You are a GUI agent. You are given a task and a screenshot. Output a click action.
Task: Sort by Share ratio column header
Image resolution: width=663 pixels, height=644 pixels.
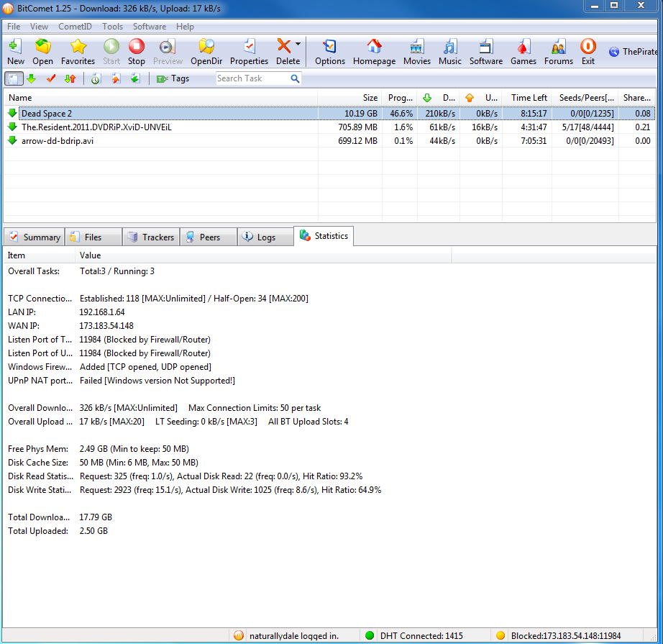[x=637, y=98]
